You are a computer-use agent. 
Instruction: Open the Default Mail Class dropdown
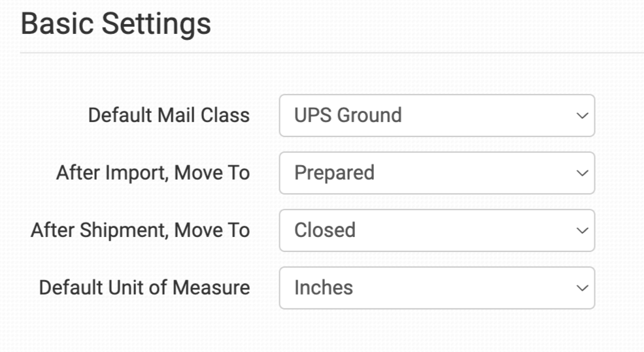436,116
